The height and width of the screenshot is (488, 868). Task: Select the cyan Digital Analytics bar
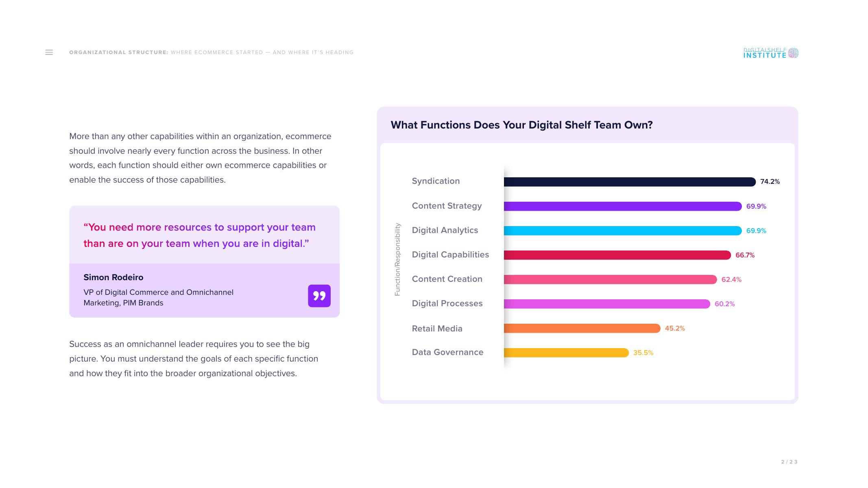622,231
